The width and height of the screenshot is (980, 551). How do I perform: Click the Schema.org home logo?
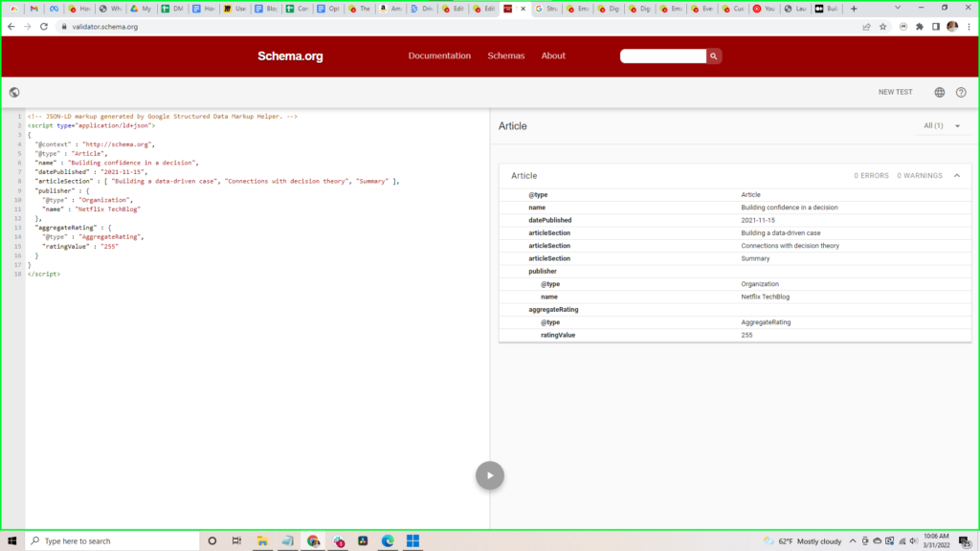point(290,56)
